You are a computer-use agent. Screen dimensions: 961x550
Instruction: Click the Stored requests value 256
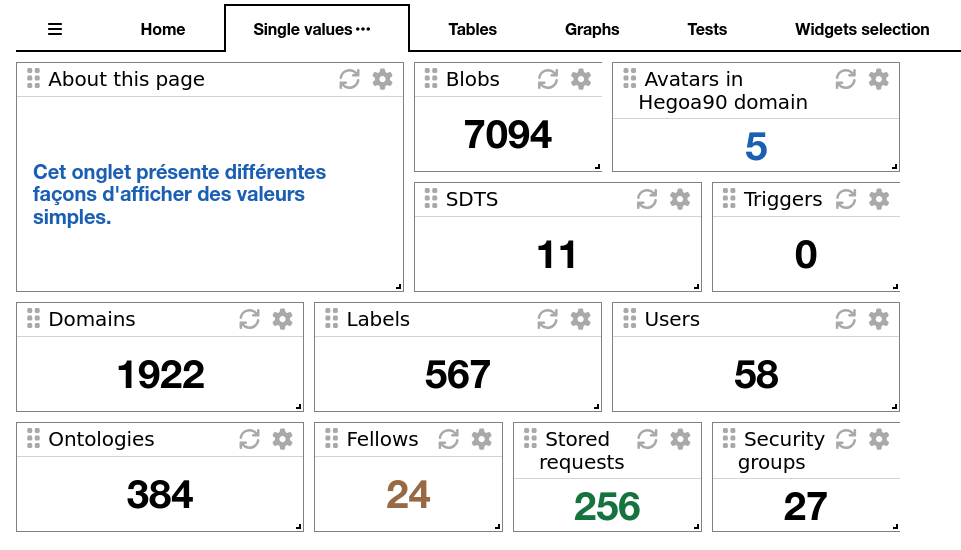pyautogui.click(x=607, y=506)
